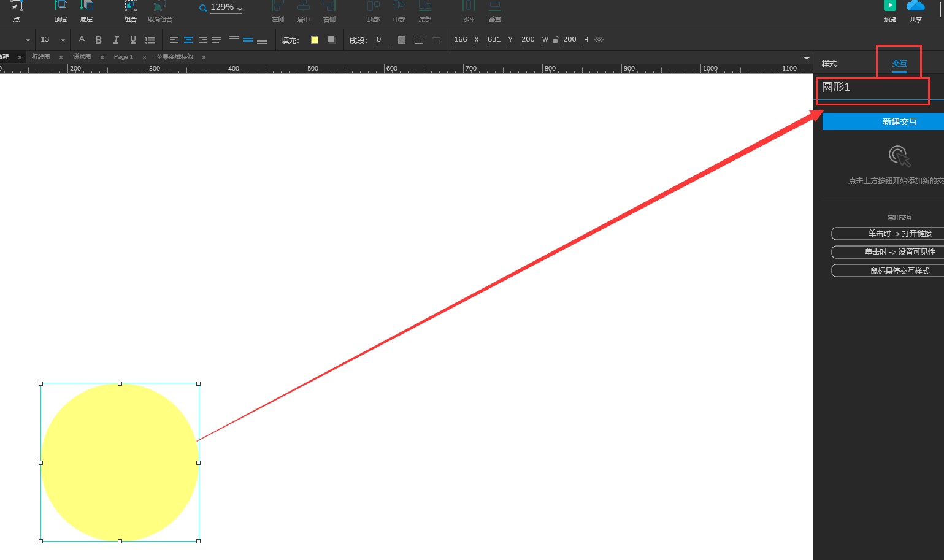Click the 垂直 distribute vertically icon
Viewport: 944px width, 560px height.
(495, 6)
